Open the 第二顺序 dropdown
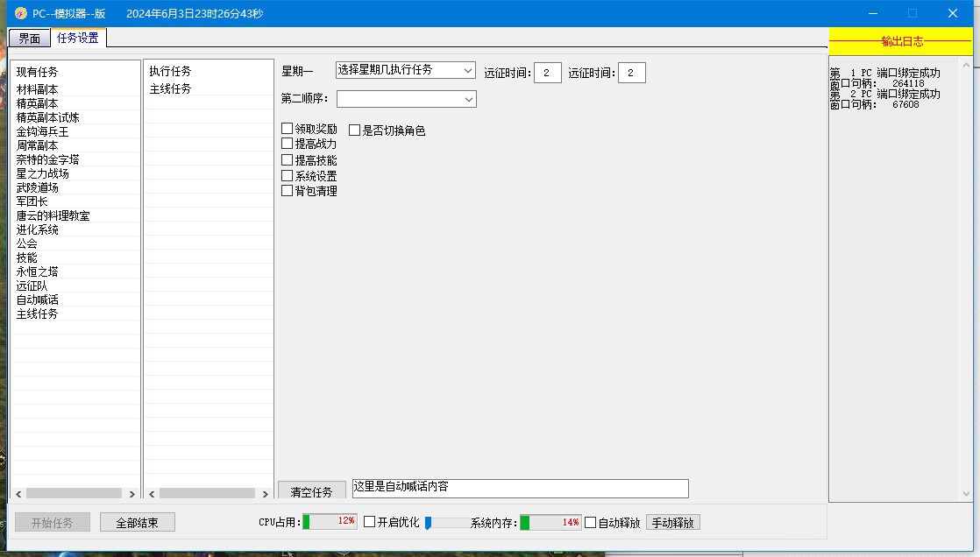This screenshot has width=980, height=557. coord(407,99)
